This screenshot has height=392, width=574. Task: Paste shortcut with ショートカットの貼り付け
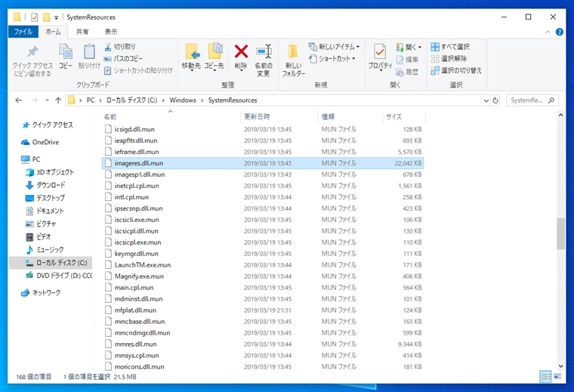[138, 70]
